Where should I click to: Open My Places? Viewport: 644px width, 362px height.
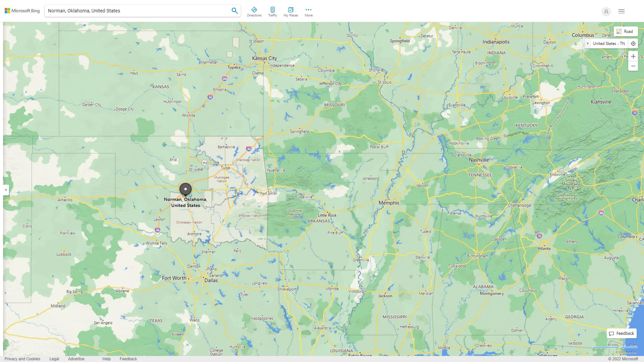click(290, 11)
